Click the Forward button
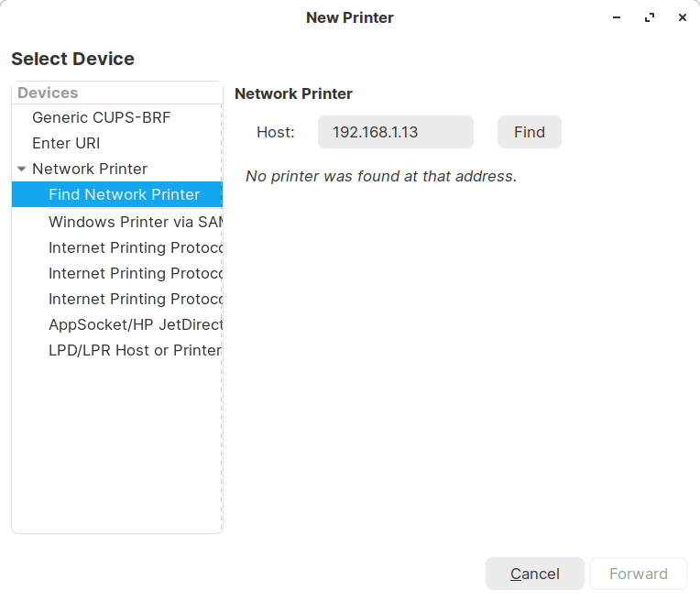Screen dimensions: 700x602 point(638,574)
